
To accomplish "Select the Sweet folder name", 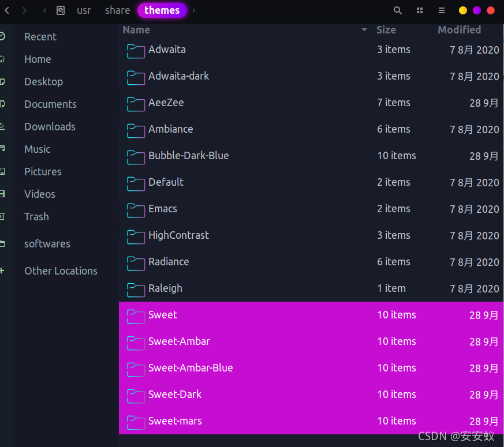I will [x=163, y=315].
